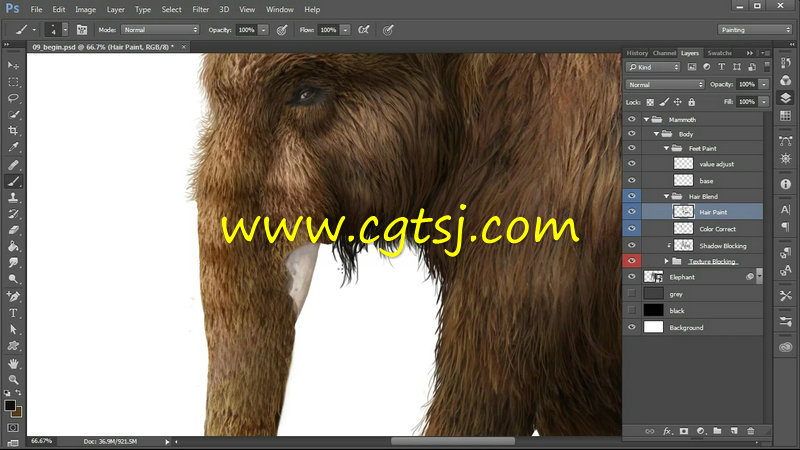Collapse the Body group
Image resolution: width=800 pixels, height=450 pixels.
click(657, 134)
